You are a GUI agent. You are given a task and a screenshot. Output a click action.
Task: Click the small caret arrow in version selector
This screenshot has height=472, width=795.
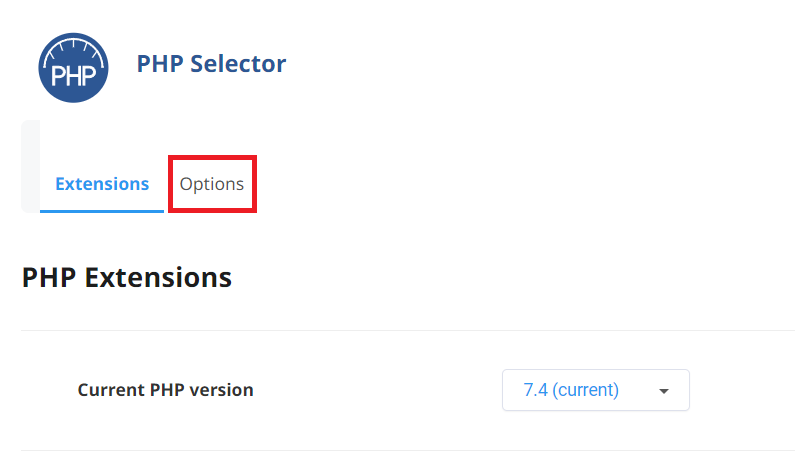click(663, 391)
